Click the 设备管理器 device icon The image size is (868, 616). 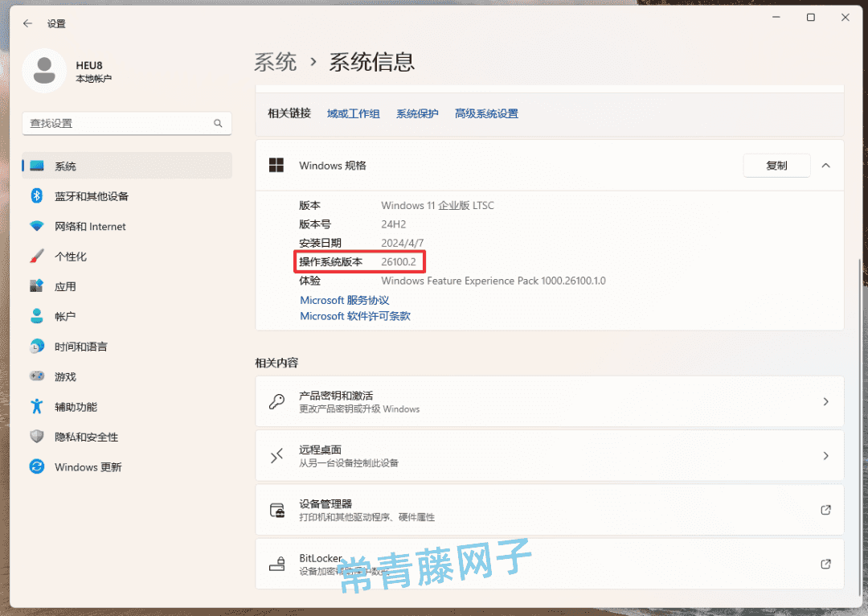276,510
